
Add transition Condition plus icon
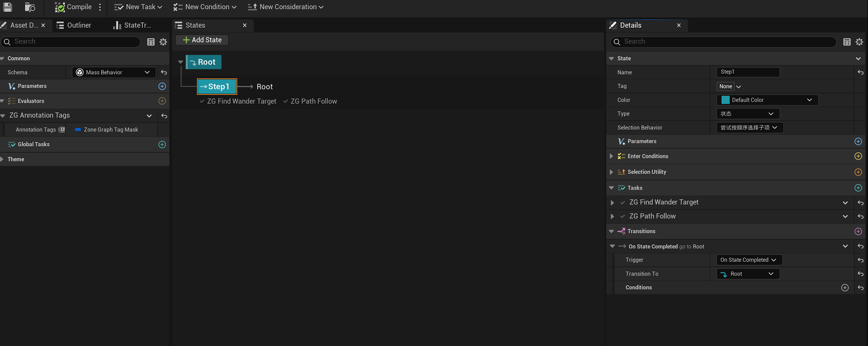845,288
